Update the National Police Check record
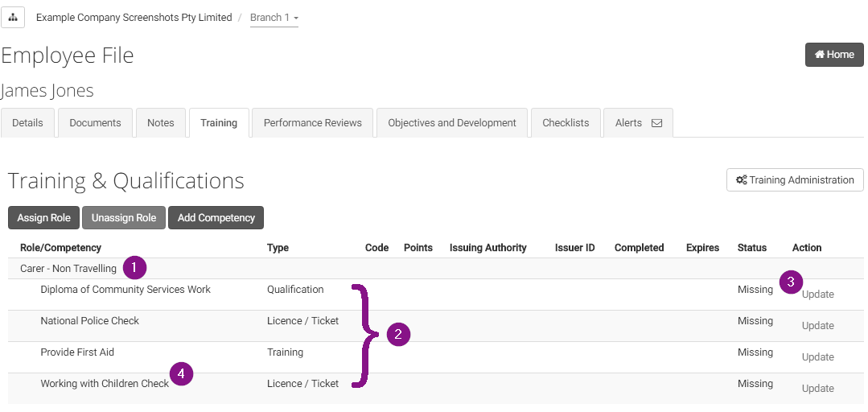Viewport: 868px width, 412px height. (817, 326)
